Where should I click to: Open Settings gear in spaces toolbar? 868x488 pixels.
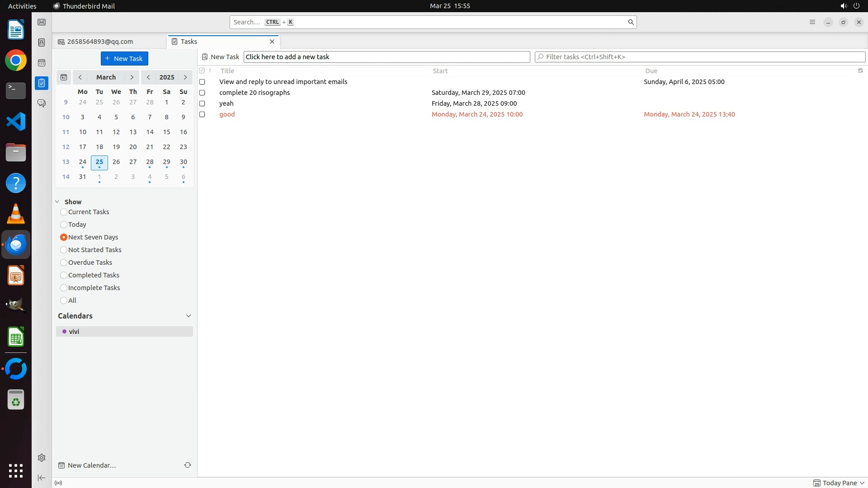point(42,458)
